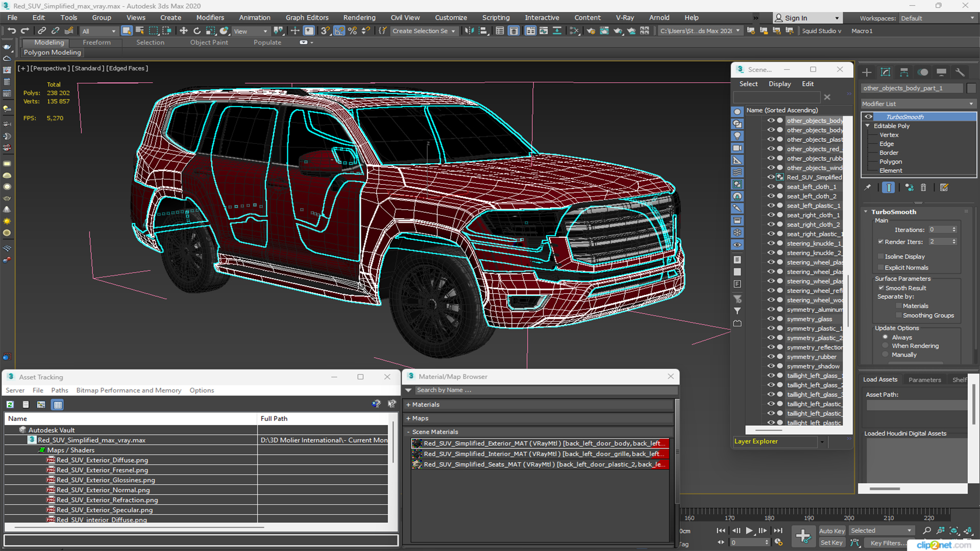Hide seat_left_cloth_1 with its eye icon

771,187
